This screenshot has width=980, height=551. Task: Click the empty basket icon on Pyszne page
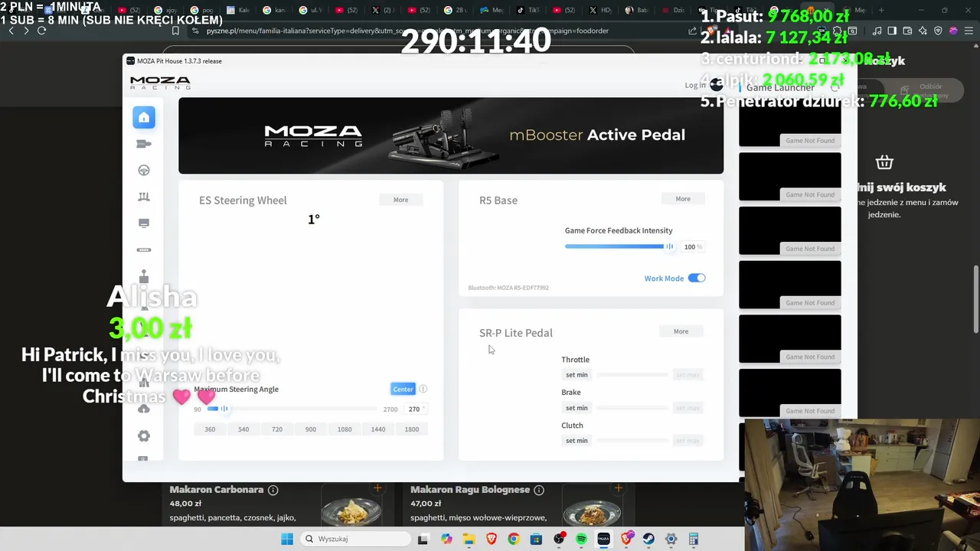coord(884,162)
